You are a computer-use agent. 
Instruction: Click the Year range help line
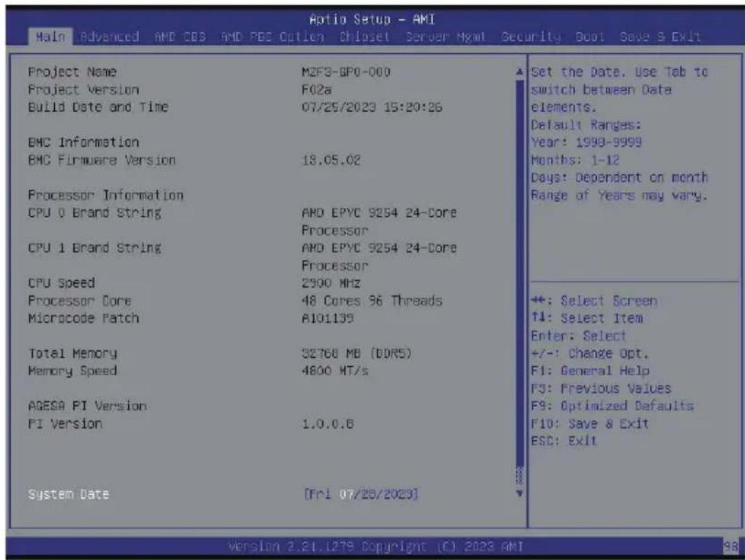(x=586, y=142)
